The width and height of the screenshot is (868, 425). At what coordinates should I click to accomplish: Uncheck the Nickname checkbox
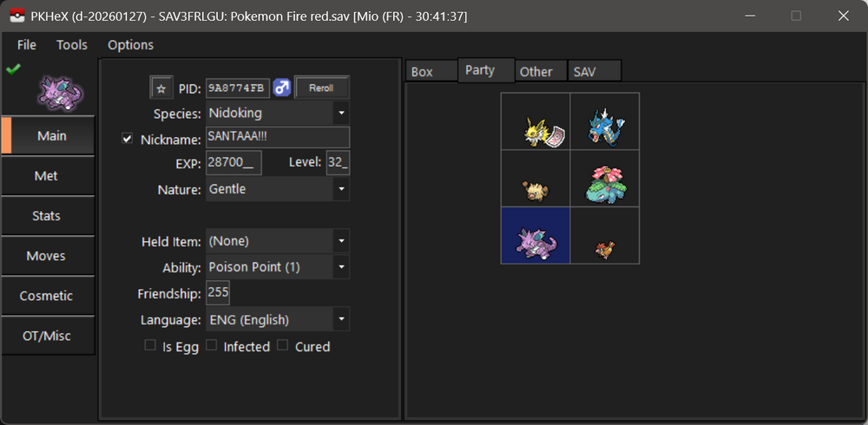(x=128, y=139)
